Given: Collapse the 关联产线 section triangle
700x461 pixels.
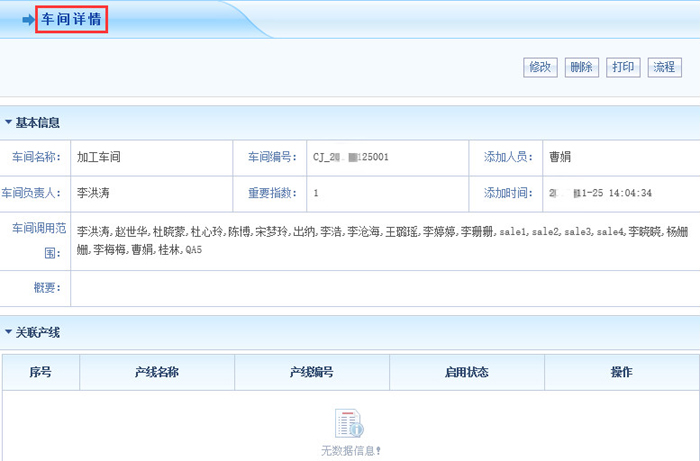Looking at the screenshot, I should (8, 332).
